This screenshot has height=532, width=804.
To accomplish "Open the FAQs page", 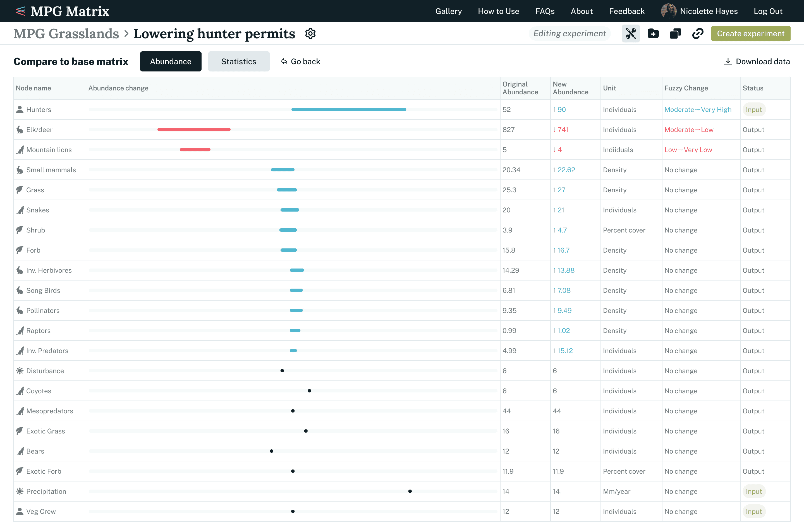I will (x=545, y=11).
